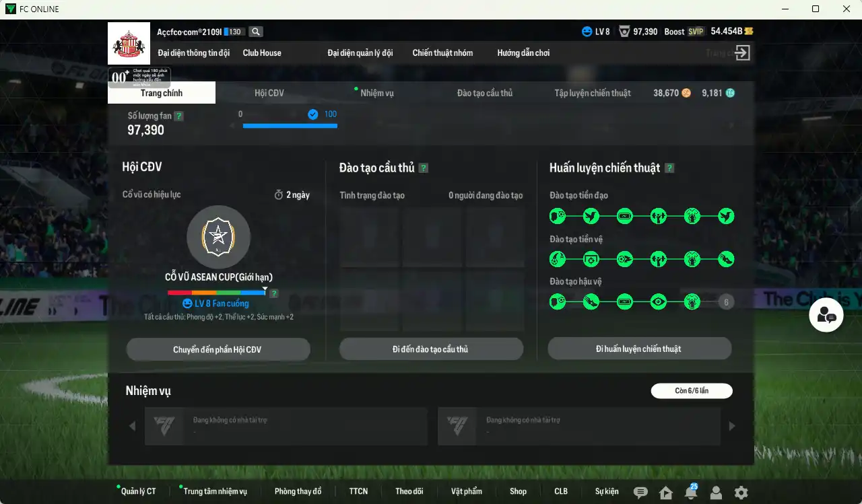This screenshot has height=504, width=862.
Task: Click the SVIP boost badge in the header
Action: (x=696, y=32)
